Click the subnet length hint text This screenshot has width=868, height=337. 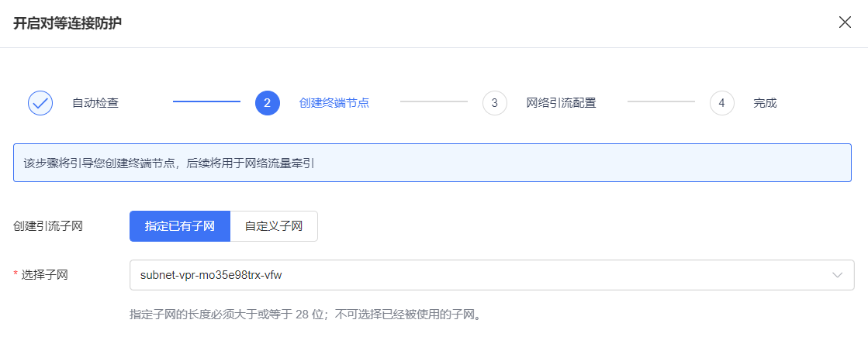305,315
